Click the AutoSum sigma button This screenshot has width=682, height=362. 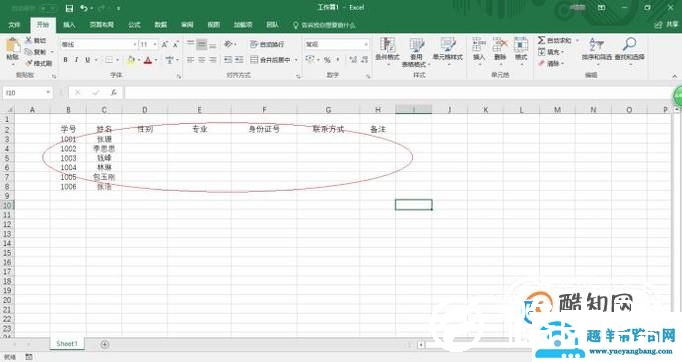coord(554,40)
